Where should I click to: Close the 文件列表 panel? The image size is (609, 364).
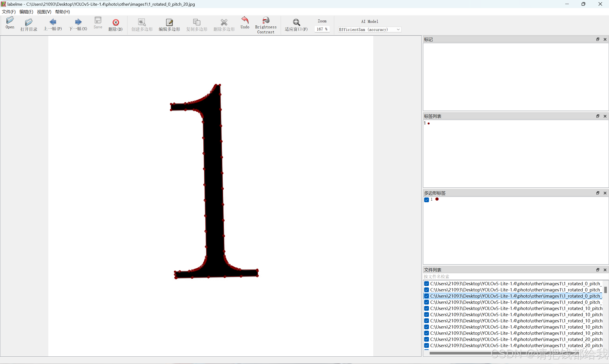[605, 270]
